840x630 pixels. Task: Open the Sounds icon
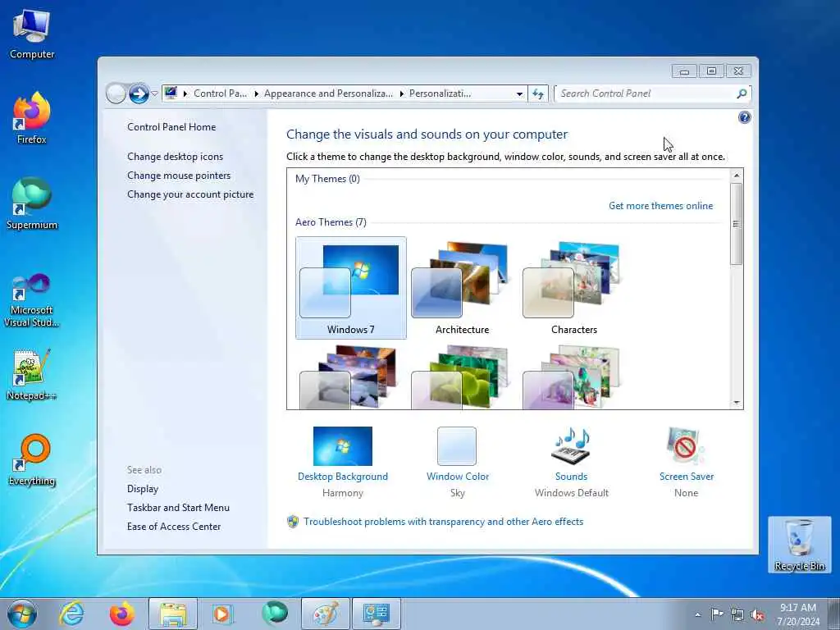(x=571, y=445)
